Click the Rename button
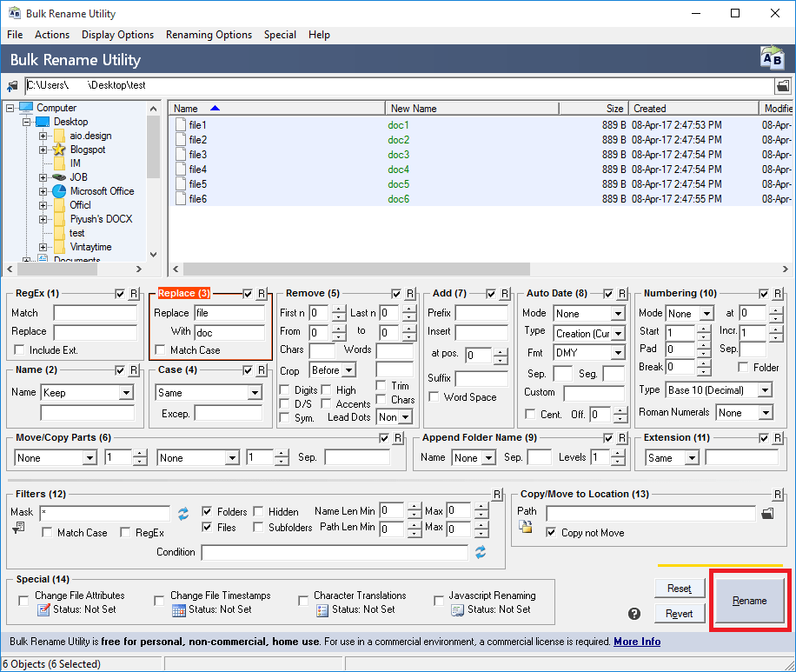The width and height of the screenshot is (796, 672). 750,601
